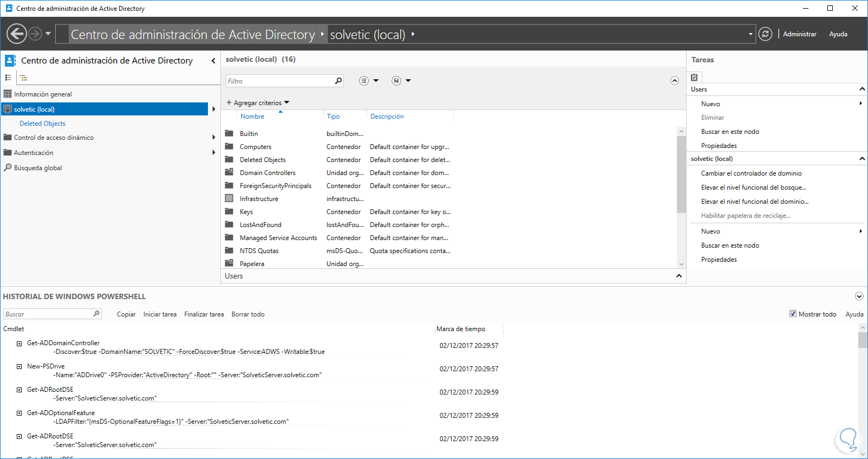Open the Agregar criterios dropdown
This screenshot has width=868, height=459.
coord(258,102)
